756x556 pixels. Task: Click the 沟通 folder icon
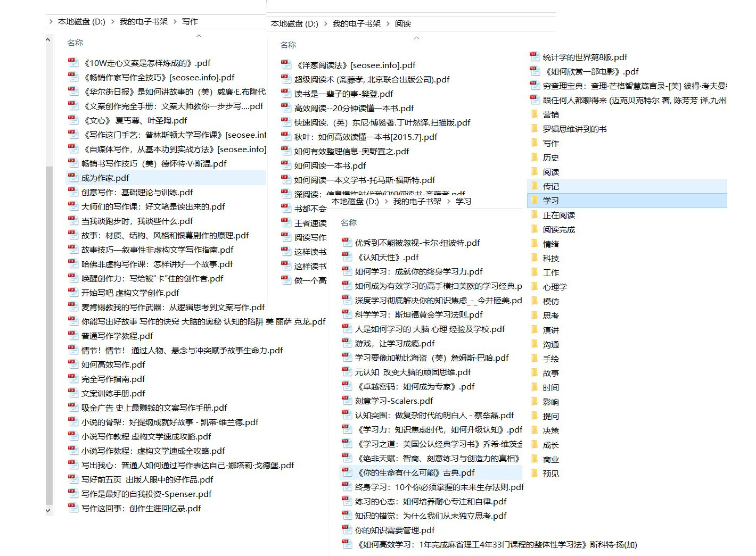click(x=535, y=344)
